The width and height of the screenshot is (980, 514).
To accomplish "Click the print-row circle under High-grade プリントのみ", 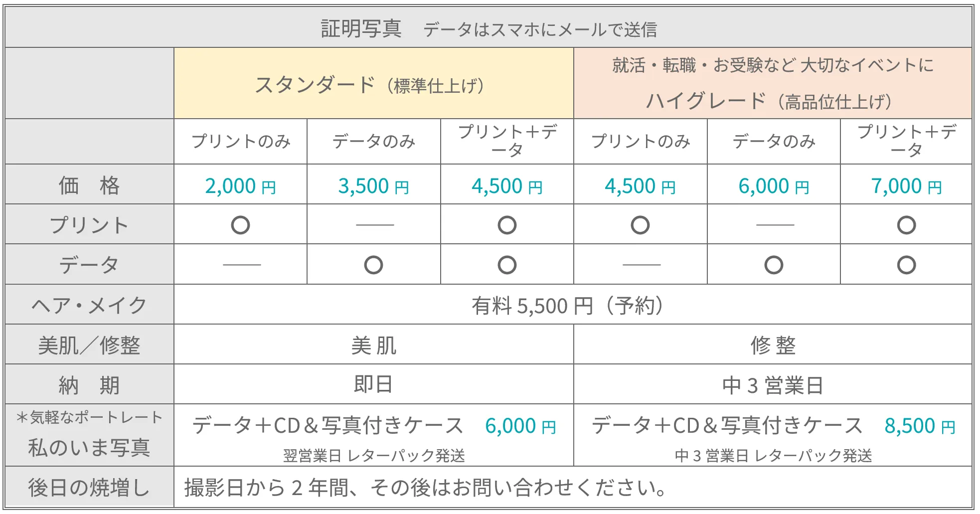I will 640,225.
